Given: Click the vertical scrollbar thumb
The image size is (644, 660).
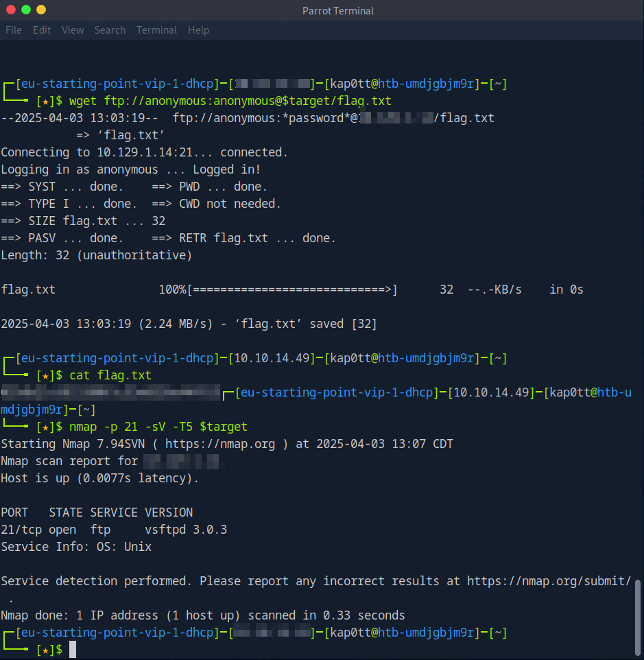Looking at the screenshot, I should (x=639, y=616).
